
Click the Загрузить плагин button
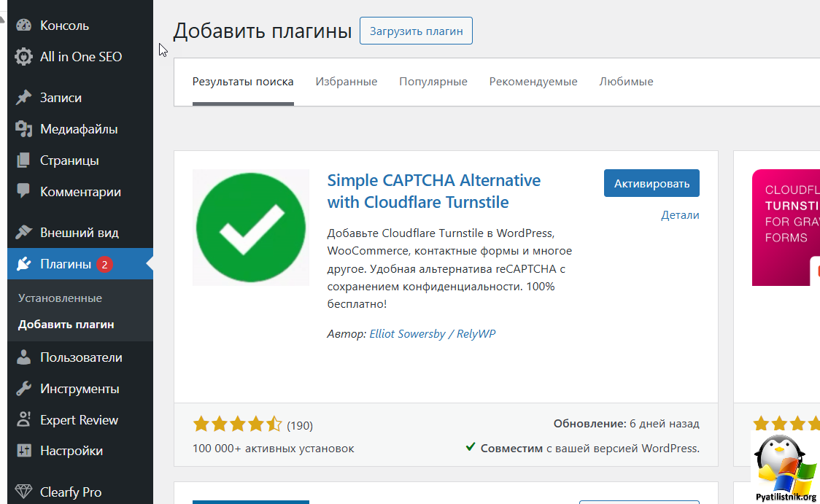(x=417, y=31)
